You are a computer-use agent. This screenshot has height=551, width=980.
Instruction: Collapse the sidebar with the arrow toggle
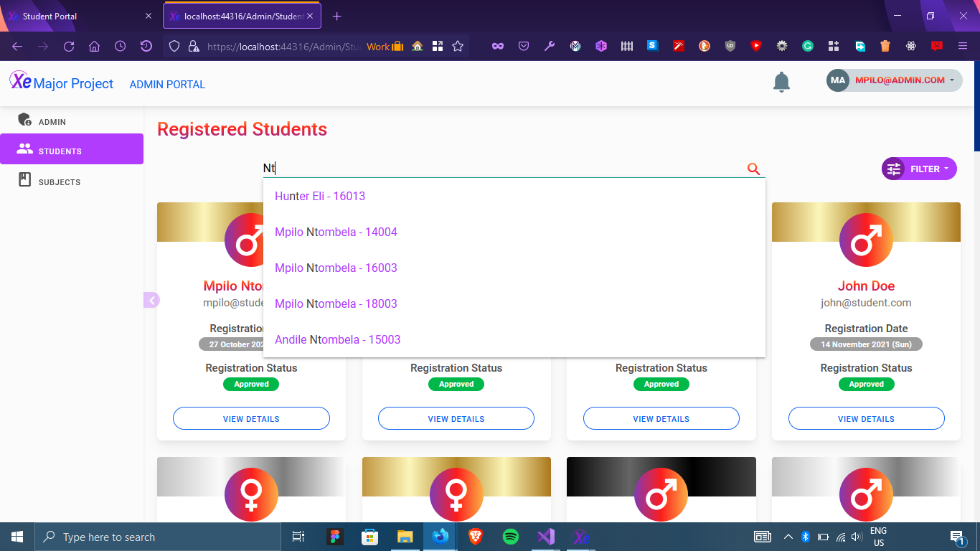click(x=151, y=300)
